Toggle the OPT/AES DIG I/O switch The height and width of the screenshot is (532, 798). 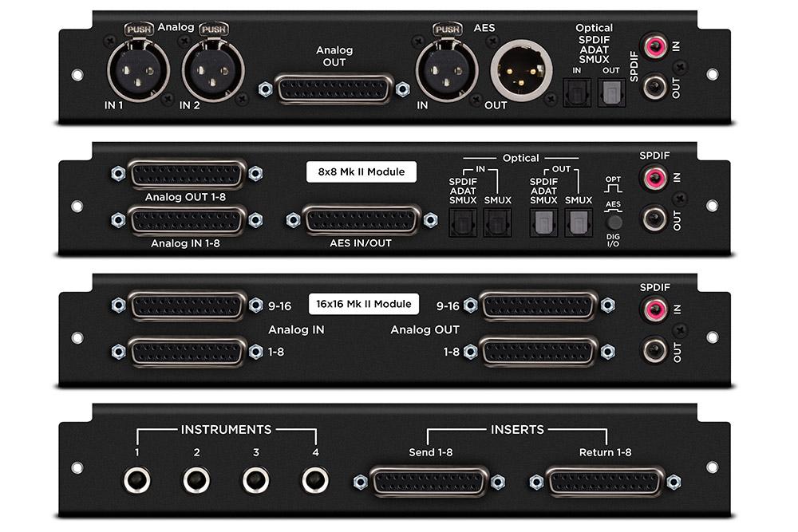coord(614,224)
